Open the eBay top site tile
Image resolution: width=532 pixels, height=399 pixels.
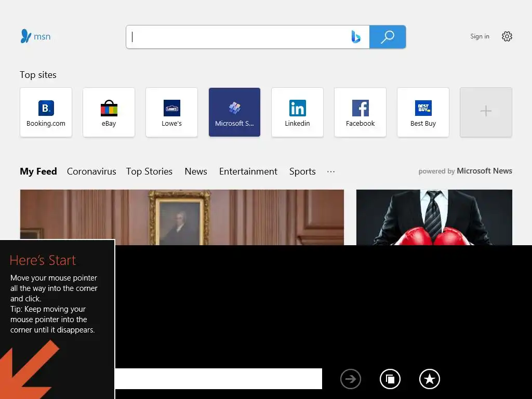pos(109,112)
